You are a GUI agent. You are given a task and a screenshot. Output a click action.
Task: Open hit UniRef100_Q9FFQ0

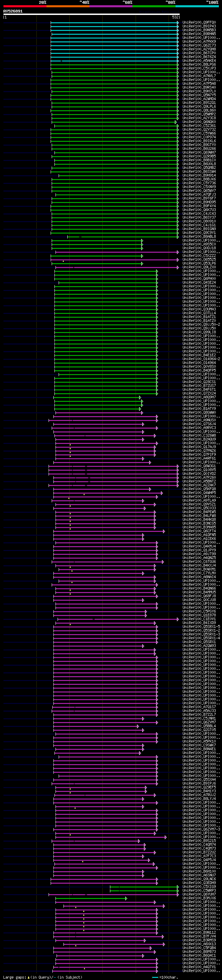tap(199, 23)
